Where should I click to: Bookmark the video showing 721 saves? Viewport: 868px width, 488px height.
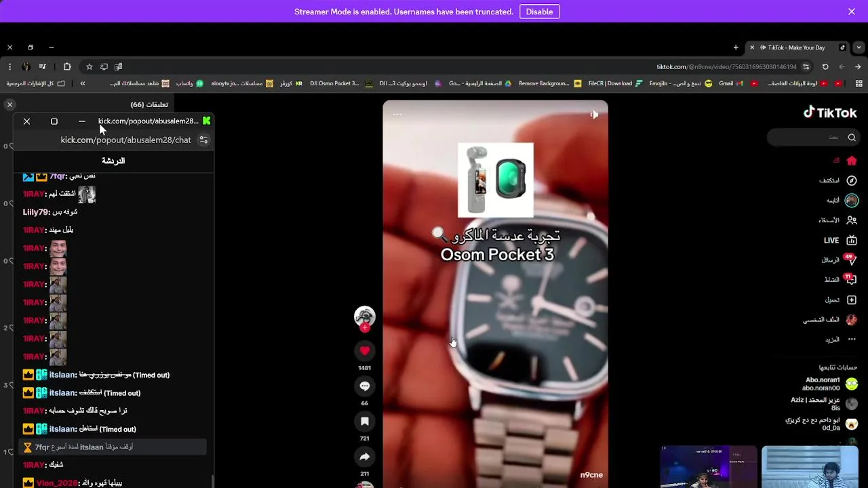coord(364,421)
